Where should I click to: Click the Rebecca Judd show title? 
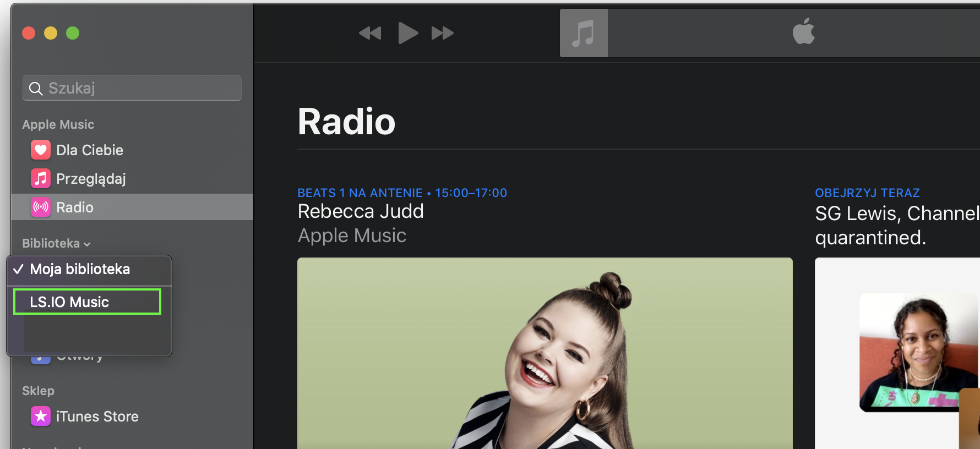pos(361,211)
